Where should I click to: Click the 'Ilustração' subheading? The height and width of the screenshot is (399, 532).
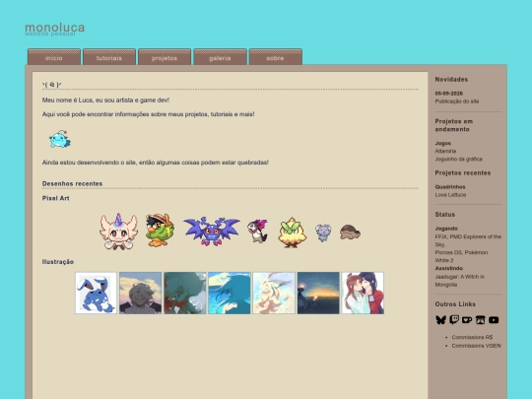coord(58,262)
